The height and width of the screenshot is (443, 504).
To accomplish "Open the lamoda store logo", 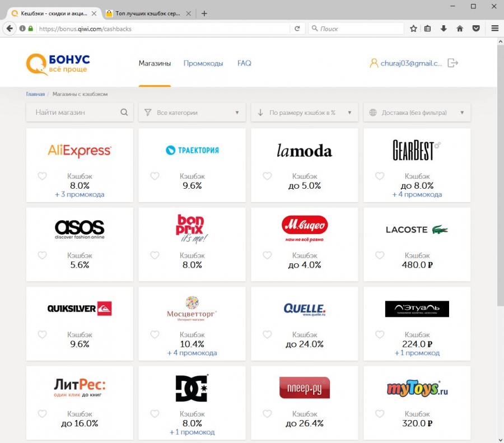I will point(305,151).
